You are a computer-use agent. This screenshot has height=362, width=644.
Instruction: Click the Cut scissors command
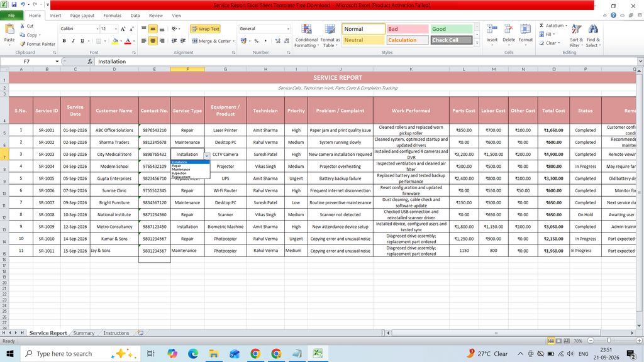(27, 26)
